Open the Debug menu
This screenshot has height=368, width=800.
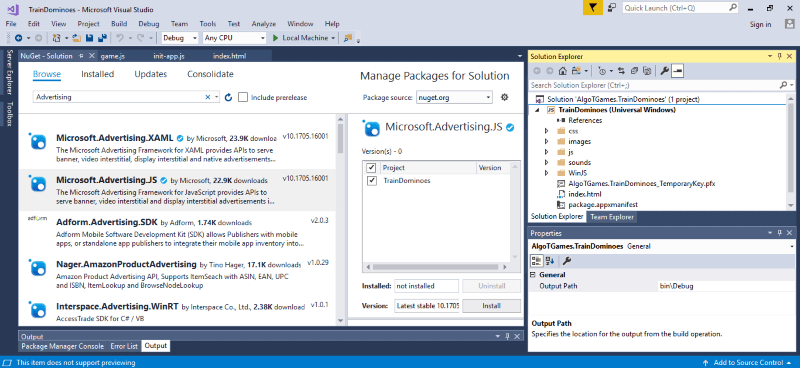coord(148,24)
